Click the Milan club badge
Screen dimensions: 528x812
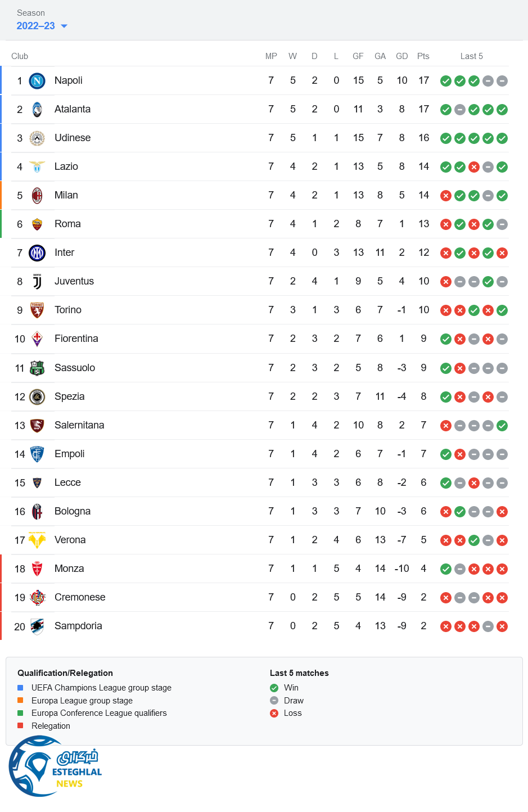(37, 196)
